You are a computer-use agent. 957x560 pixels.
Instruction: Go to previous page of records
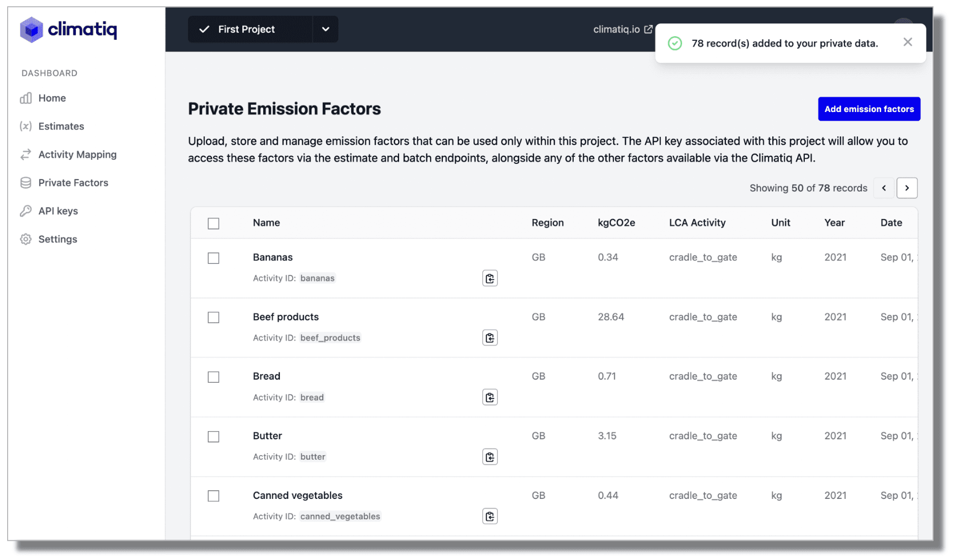[x=884, y=188]
